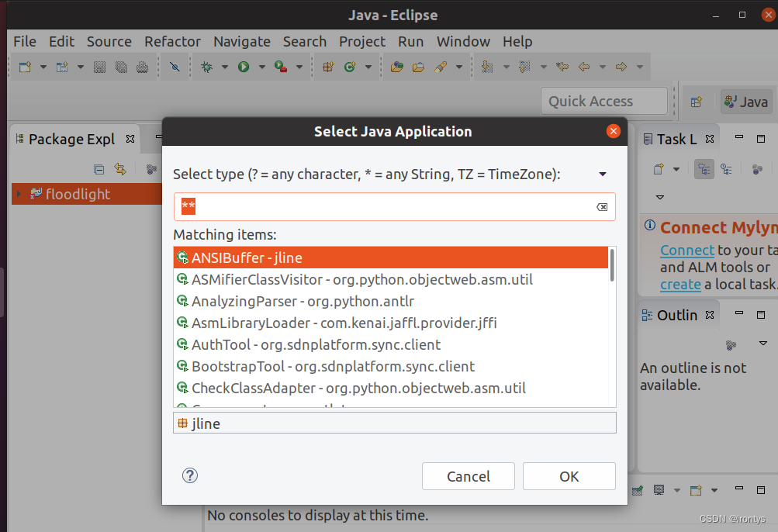Open the Refactor menu

173,42
